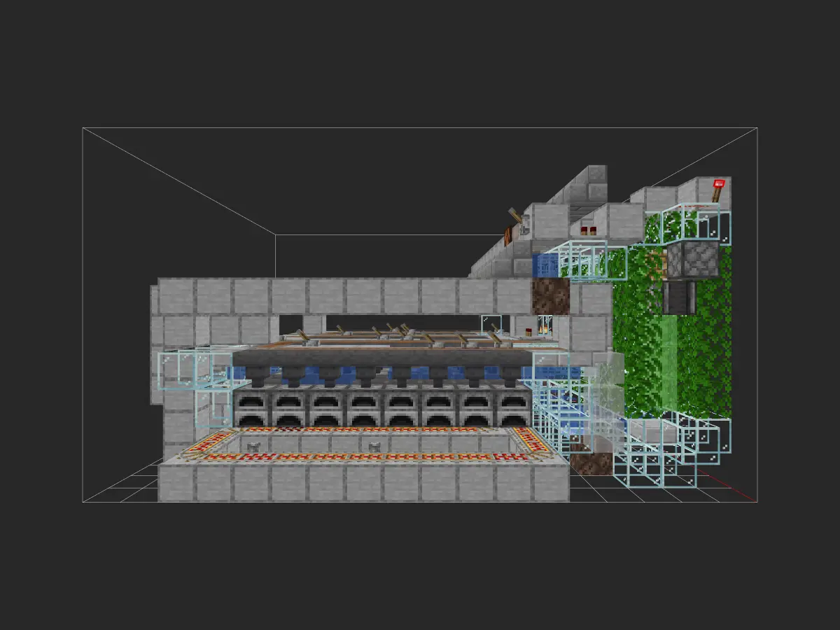Click the glass blocks left of the hoppers

pos(189,370)
